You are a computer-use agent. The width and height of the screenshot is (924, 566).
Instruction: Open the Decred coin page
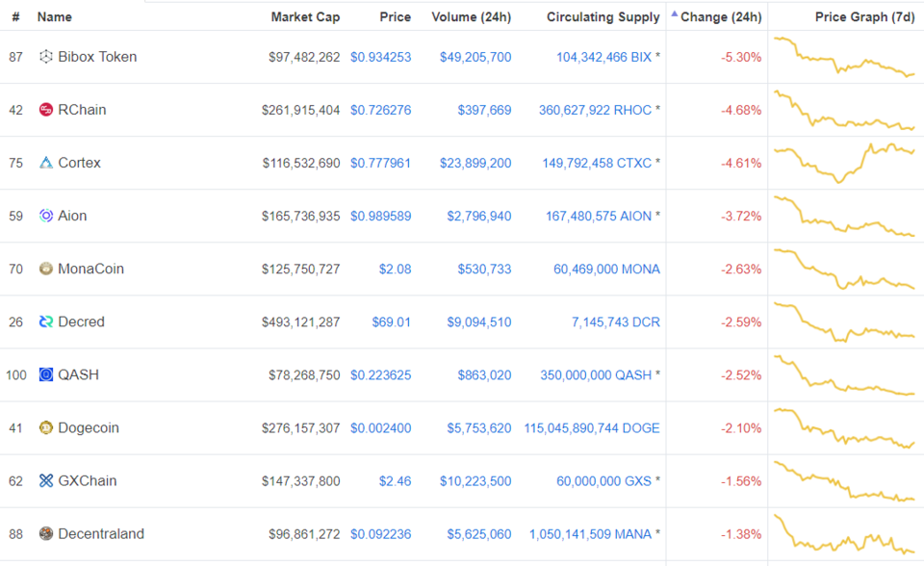[x=81, y=322]
